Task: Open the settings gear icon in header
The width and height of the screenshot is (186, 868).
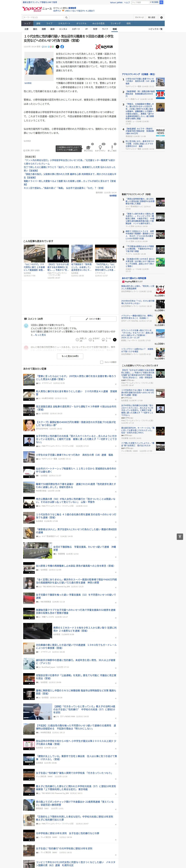Action: [x=161, y=18]
